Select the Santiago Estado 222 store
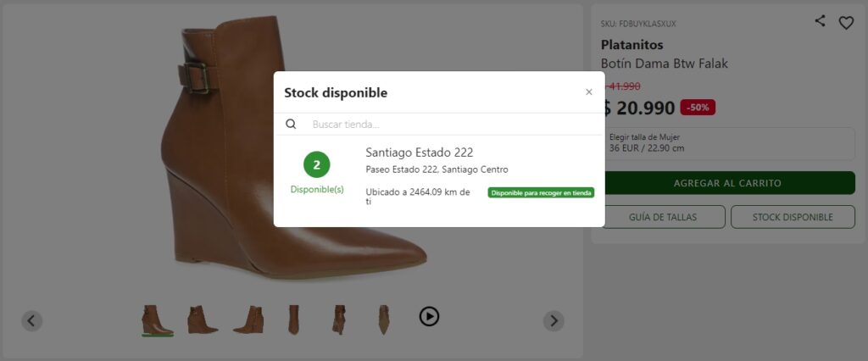 pyautogui.click(x=419, y=153)
